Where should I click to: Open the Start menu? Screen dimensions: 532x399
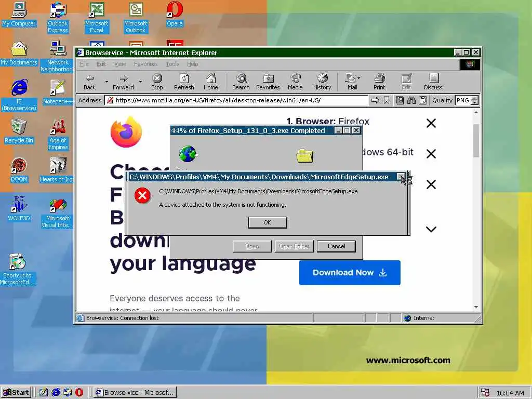point(16,393)
